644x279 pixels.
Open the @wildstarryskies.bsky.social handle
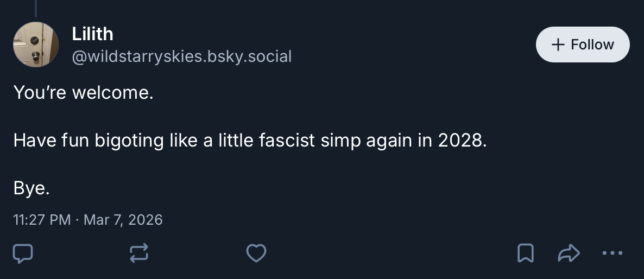pos(181,56)
